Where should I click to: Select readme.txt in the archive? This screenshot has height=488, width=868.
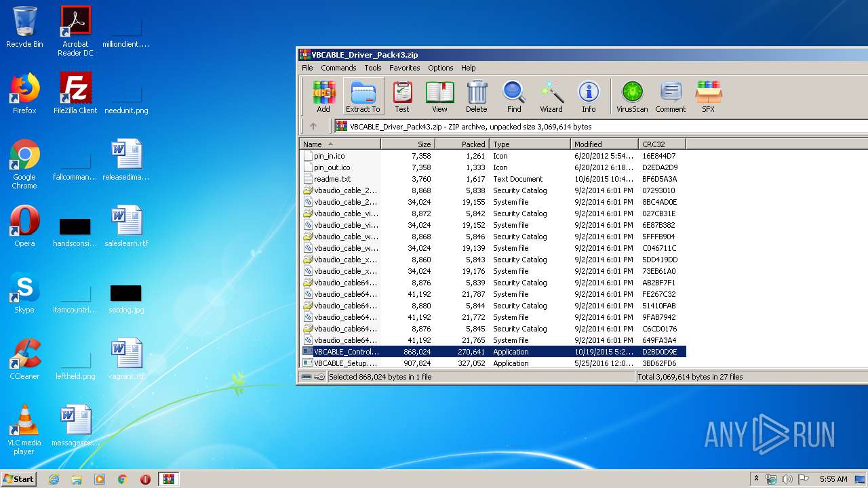[493, 179]
